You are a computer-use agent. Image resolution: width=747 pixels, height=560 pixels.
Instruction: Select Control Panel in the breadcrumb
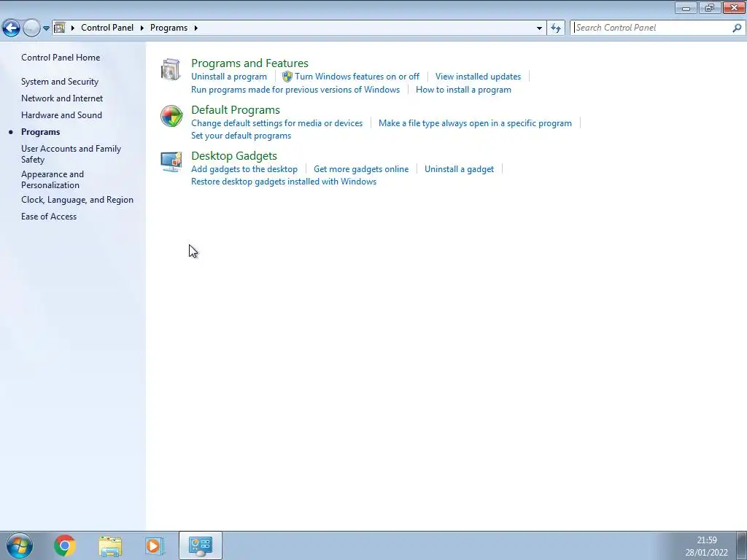pos(107,28)
